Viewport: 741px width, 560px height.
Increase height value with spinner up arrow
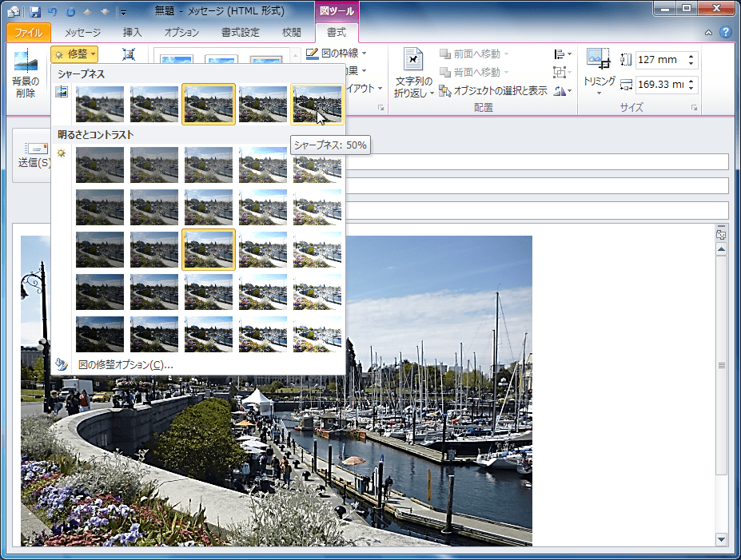point(692,56)
